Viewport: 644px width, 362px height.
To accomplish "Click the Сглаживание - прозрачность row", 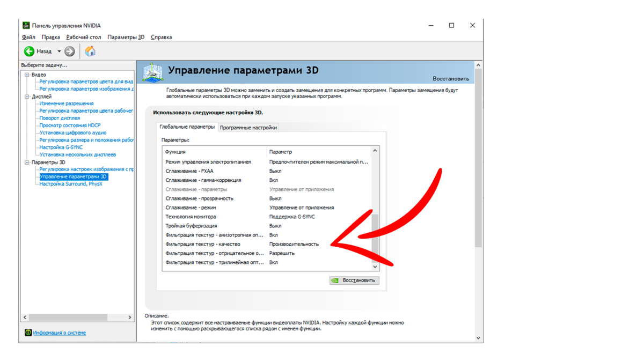I will [x=267, y=198].
